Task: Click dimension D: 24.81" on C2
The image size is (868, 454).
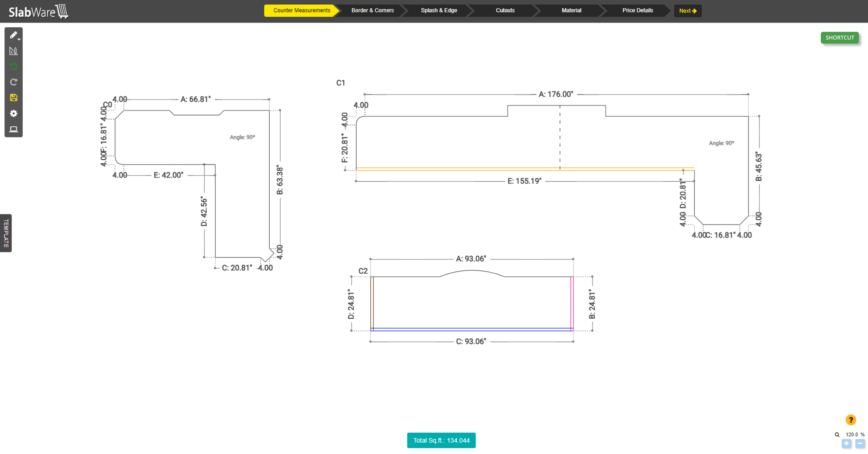Action: tap(351, 304)
